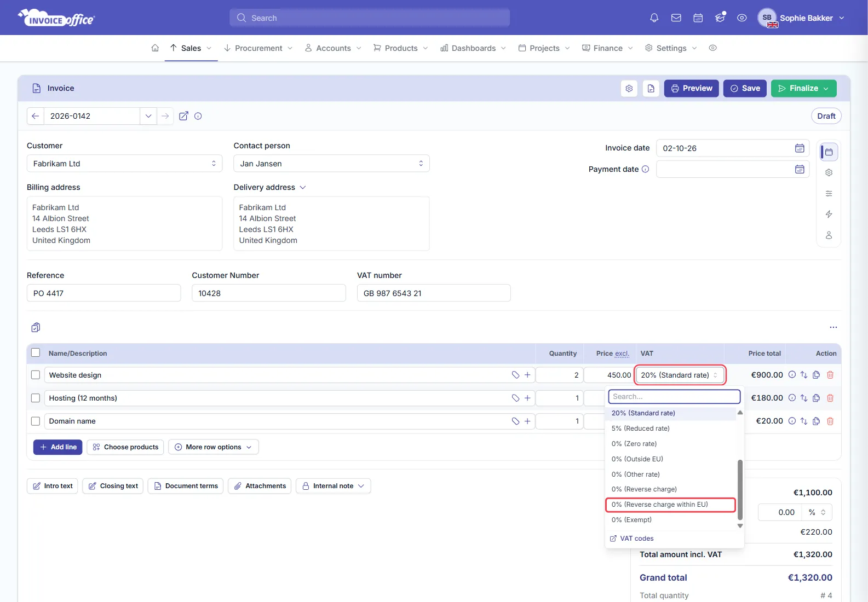Go to previous invoice arrow
This screenshot has height=602, width=868.
pyautogui.click(x=35, y=116)
